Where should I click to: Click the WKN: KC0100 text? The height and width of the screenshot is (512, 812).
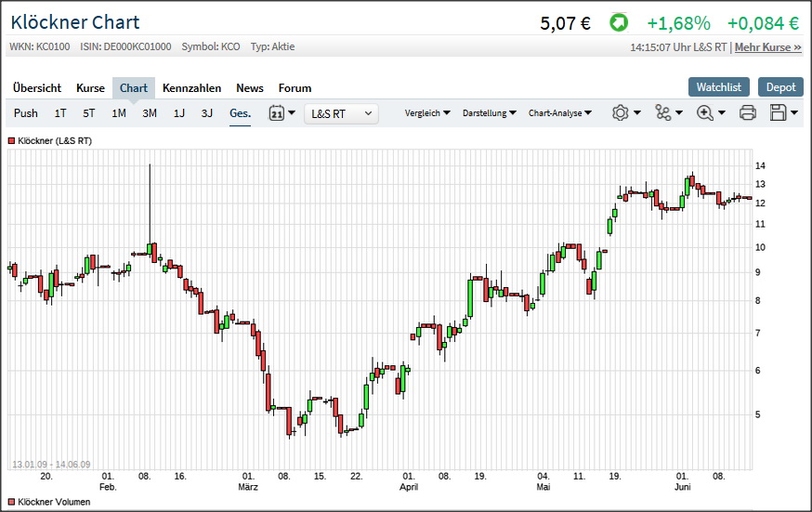click(x=39, y=46)
